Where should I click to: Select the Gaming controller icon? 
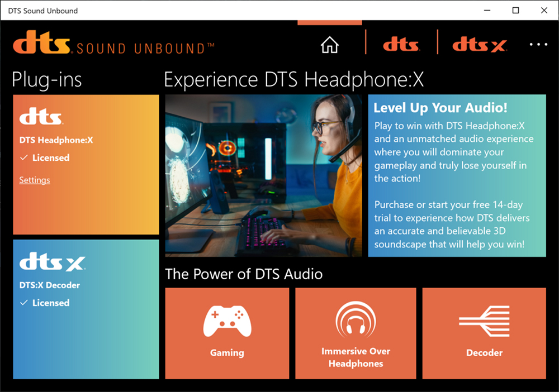[227, 321]
